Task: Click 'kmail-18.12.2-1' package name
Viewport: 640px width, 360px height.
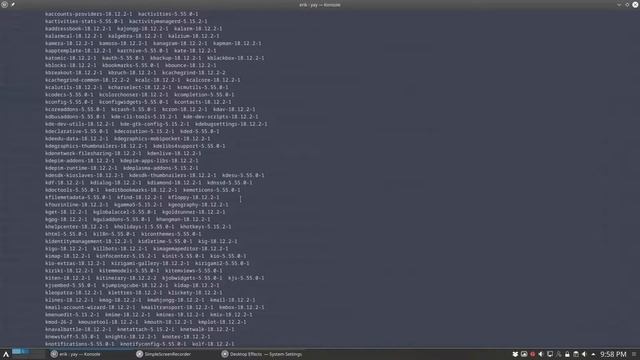Action: pyautogui.click(x=233, y=300)
